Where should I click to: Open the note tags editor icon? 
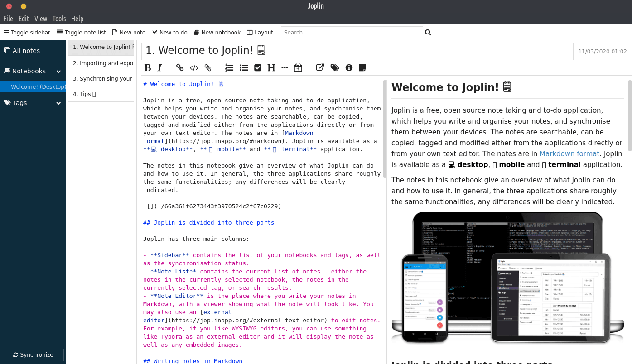click(x=335, y=68)
